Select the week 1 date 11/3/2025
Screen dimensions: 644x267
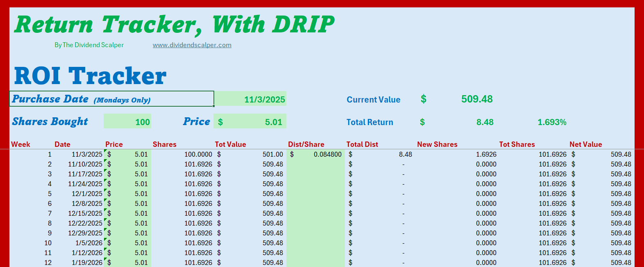[x=87, y=154]
